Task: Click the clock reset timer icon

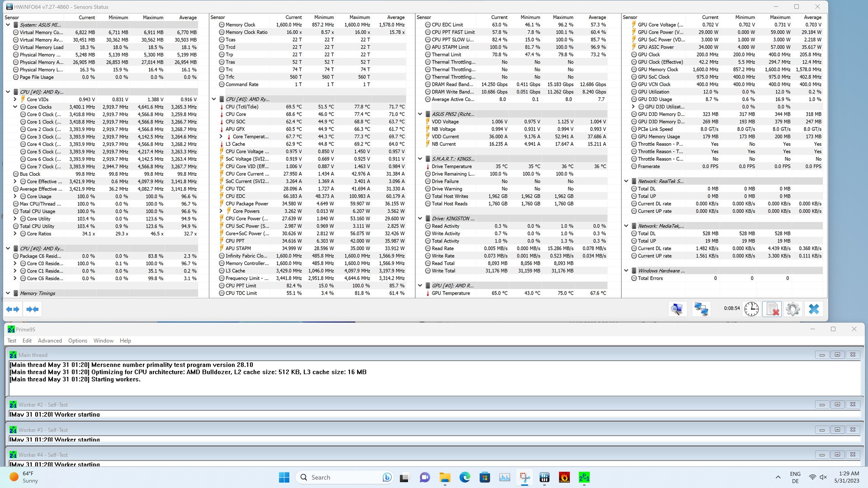Action: 751,309
